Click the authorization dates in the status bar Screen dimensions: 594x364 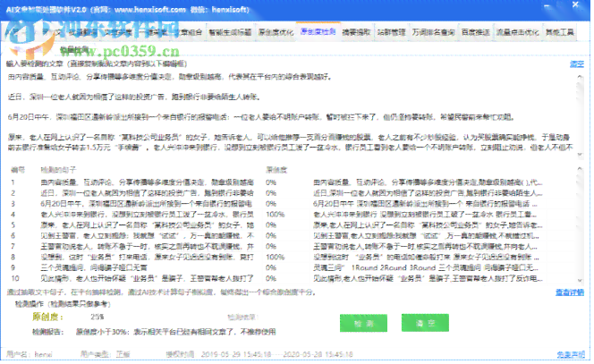click(x=277, y=354)
